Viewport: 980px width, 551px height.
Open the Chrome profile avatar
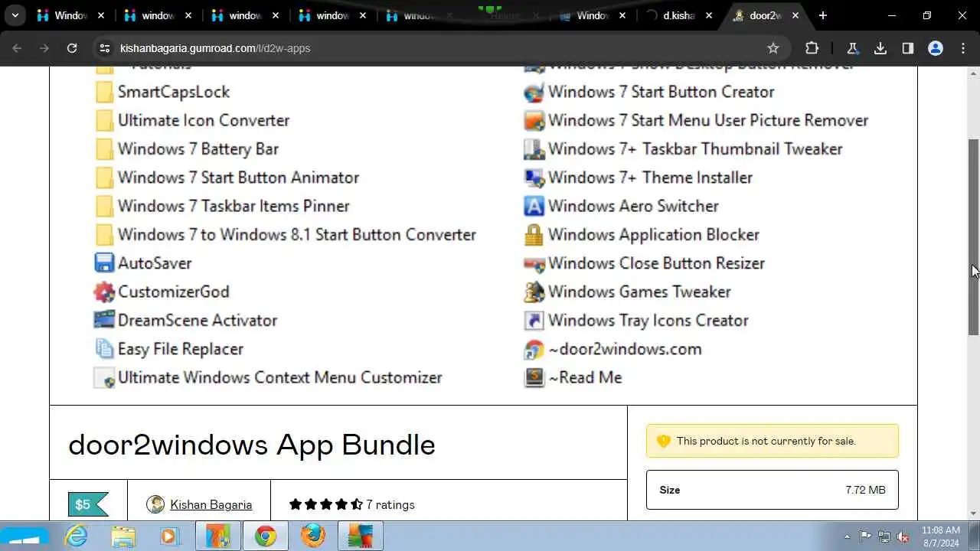(936, 48)
